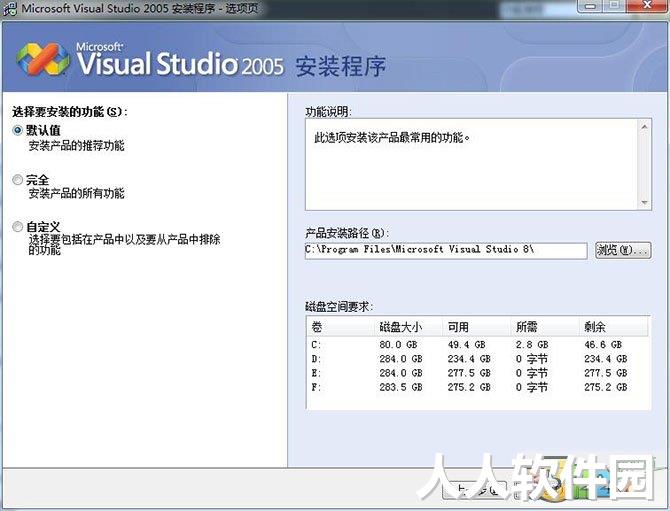Viewport: 670px width, 511px height.
Task: Click the 剩余 column header
Action: coord(614,327)
